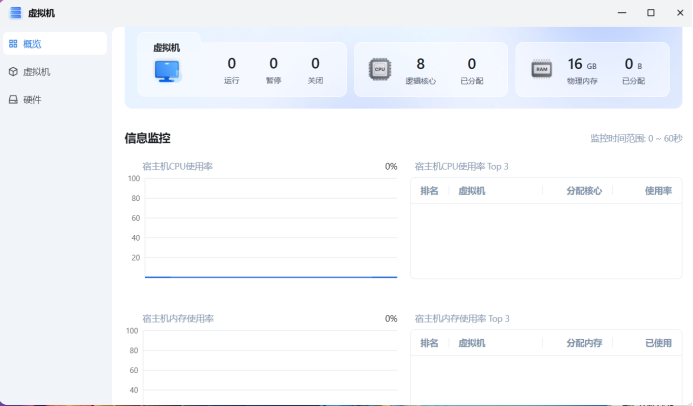Screen dimensions: 693x406
Task: Open the 硬件 hardware sidebar item
Action: click(x=55, y=99)
